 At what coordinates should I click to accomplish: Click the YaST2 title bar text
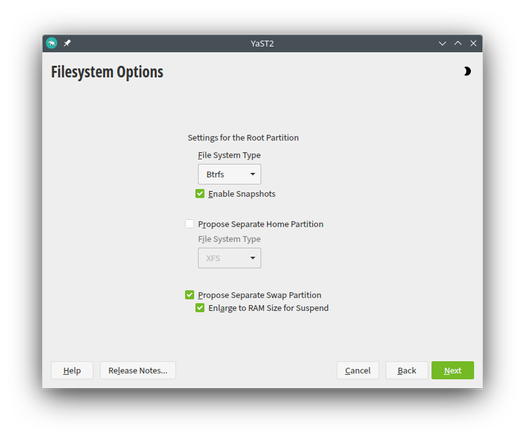click(x=262, y=44)
